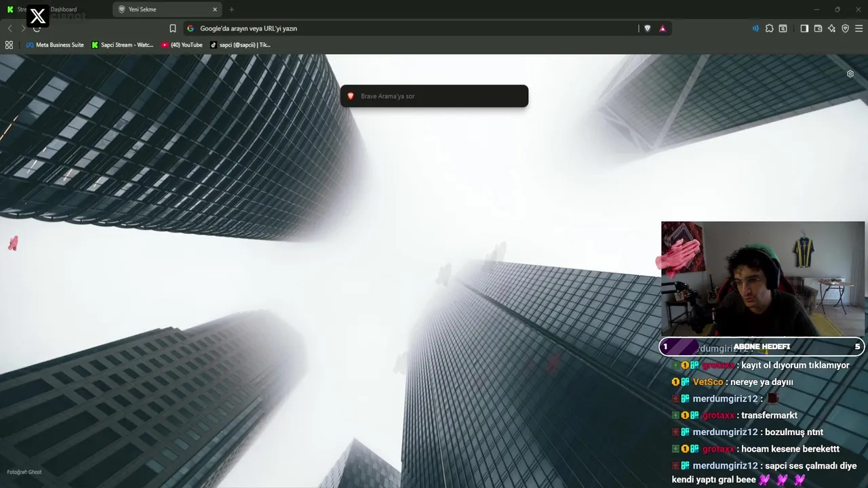Click the ABONE HEDEFİ progress bar
This screenshot has width=868, height=488.
(x=762, y=346)
